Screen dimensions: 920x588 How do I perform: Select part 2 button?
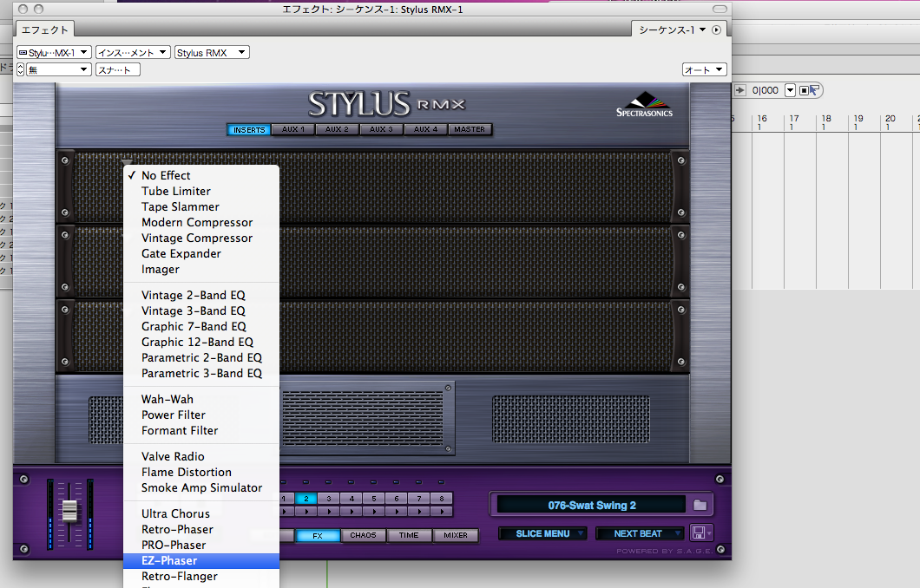click(306, 499)
